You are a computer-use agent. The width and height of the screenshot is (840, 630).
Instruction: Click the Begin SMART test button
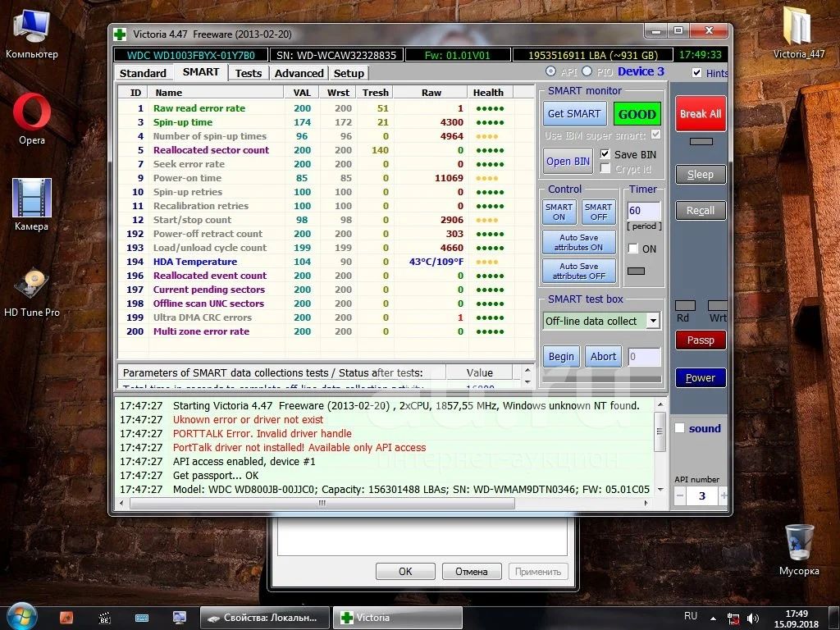(x=561, y=357)
